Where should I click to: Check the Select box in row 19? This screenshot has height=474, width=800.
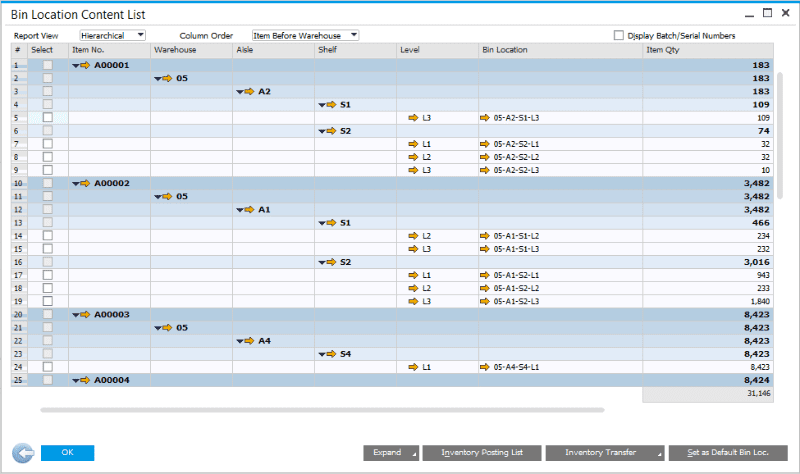[x=47, y=301]
